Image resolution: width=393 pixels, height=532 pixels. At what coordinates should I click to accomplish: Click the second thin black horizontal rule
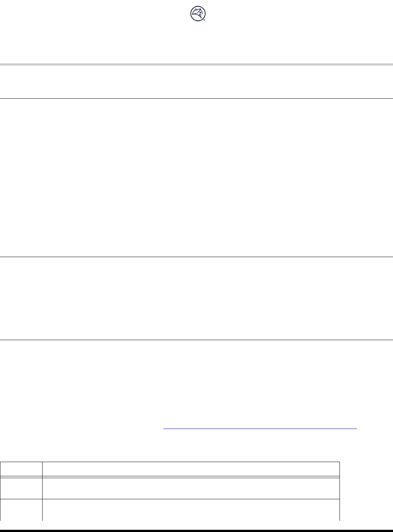(196, 257)
